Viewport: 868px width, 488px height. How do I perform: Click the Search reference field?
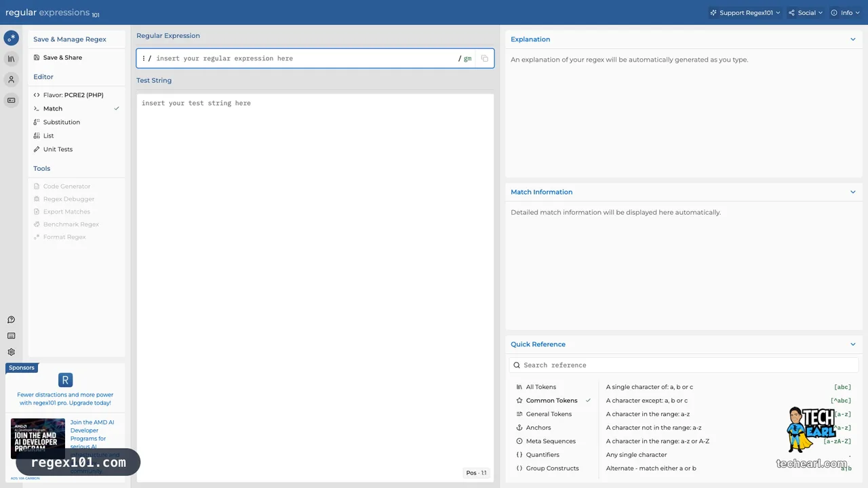click(x=684, y=365)
